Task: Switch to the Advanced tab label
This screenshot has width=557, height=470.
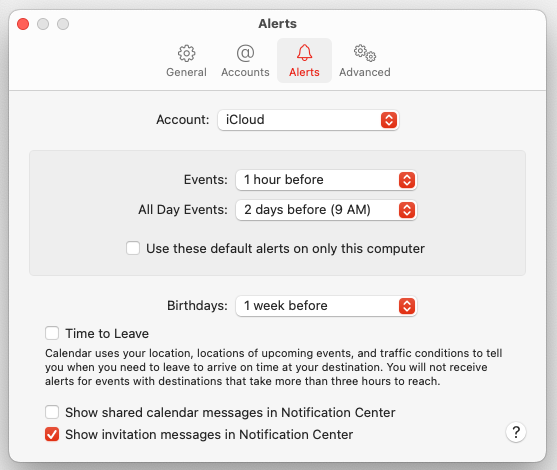Action: (x=365, y=72)
